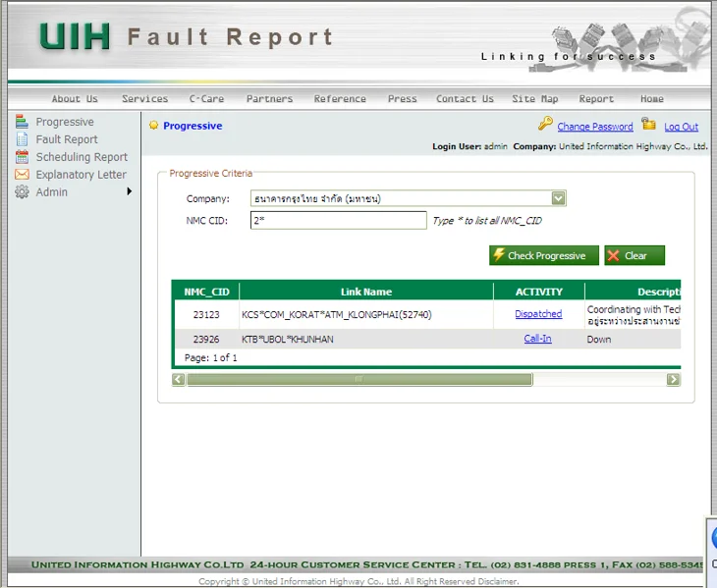Open the Partners menu
Viewport: 717px width, 588px height.
click(269, 99)
